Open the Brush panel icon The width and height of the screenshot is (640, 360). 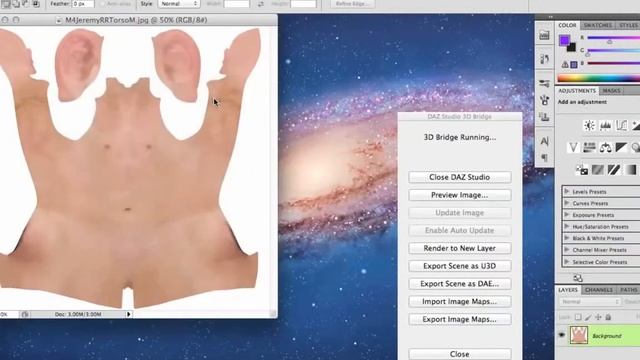tap(544, 100)
